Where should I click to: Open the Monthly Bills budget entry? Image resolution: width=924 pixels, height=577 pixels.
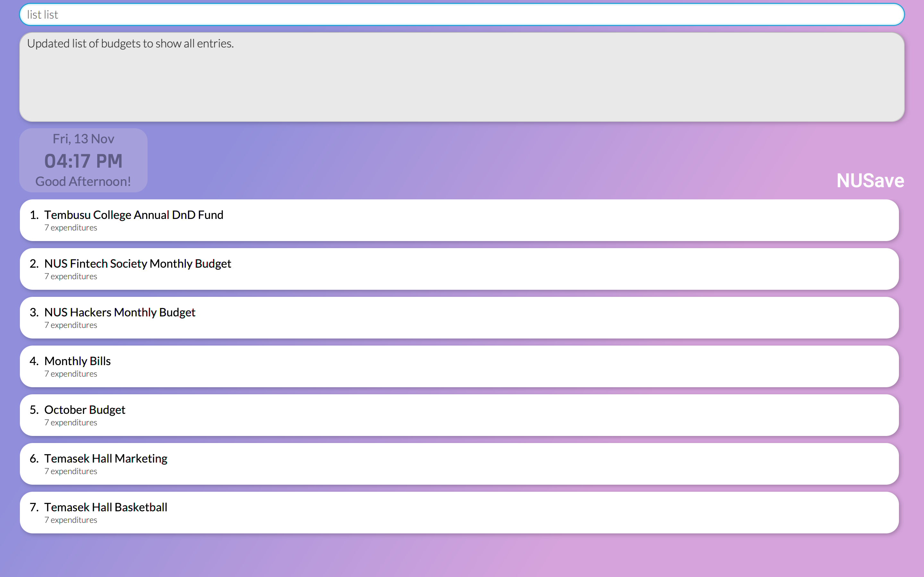(x=459, y=366)
